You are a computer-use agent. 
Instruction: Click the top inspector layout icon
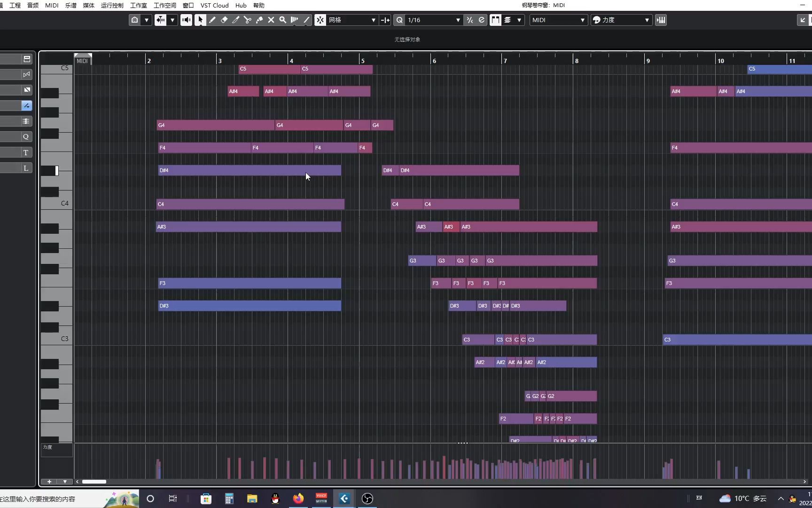coord(26,59)
